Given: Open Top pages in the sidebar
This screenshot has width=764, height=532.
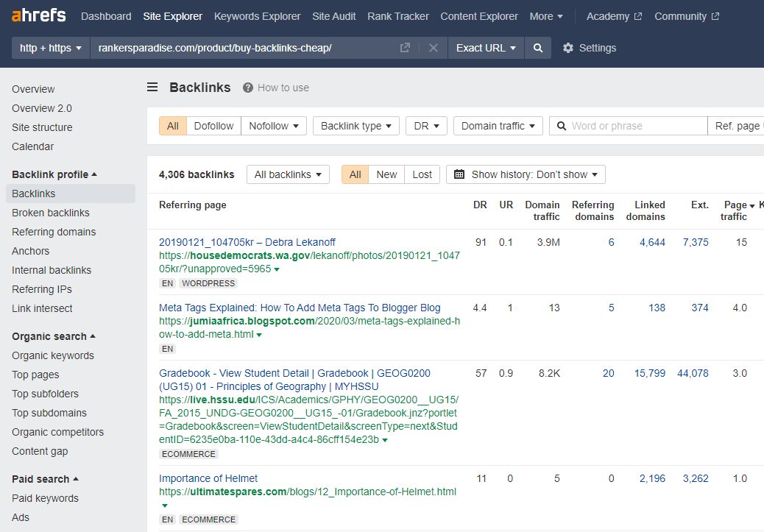Looking at the screenshot, I should coord(35,375).
